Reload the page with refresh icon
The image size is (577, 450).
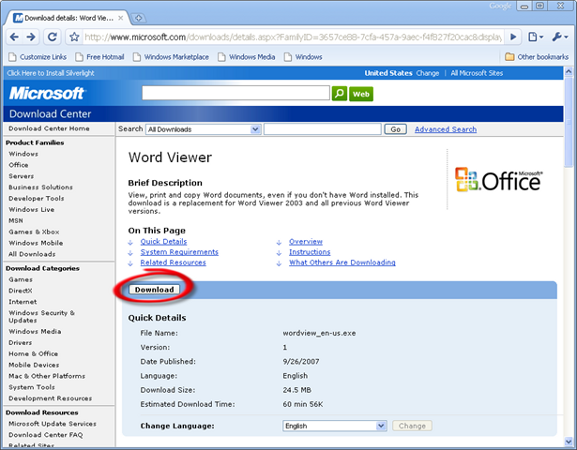tap(52, 37)
